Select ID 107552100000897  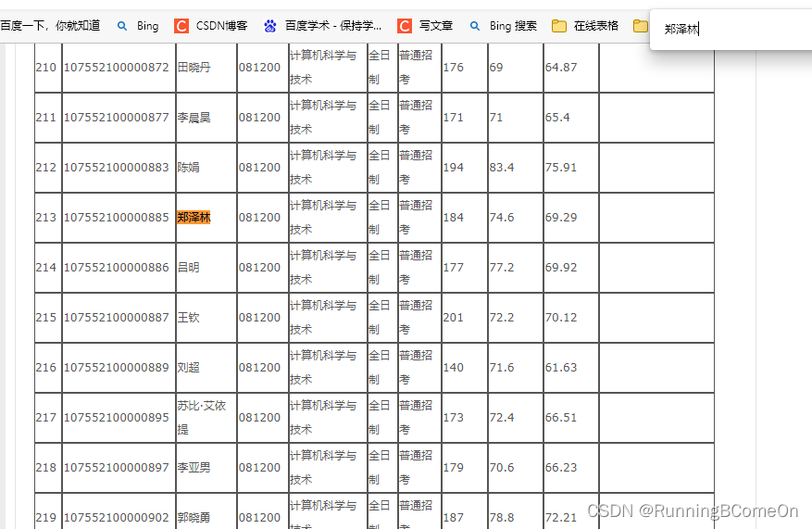[x=116, y=467]
